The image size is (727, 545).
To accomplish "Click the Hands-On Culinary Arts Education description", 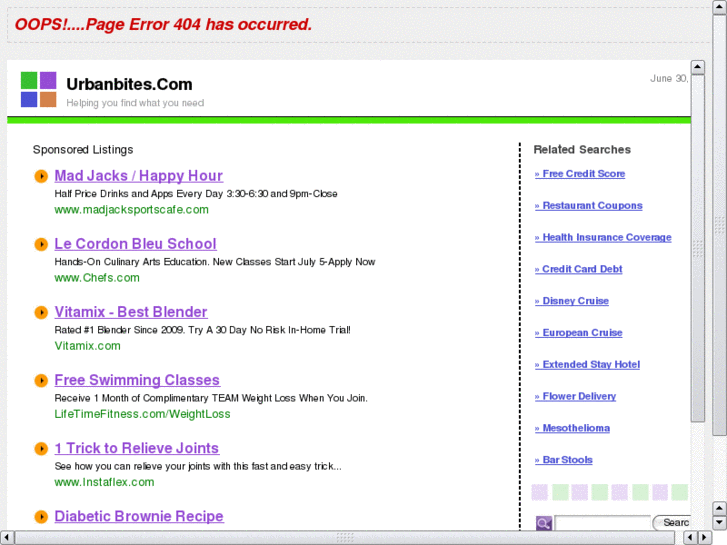I will point(215,262).
